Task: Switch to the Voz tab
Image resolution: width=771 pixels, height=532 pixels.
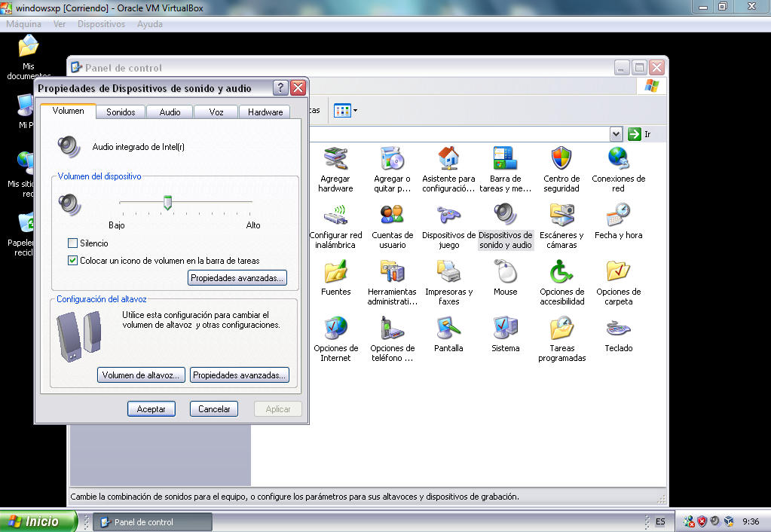Action: 216,112
